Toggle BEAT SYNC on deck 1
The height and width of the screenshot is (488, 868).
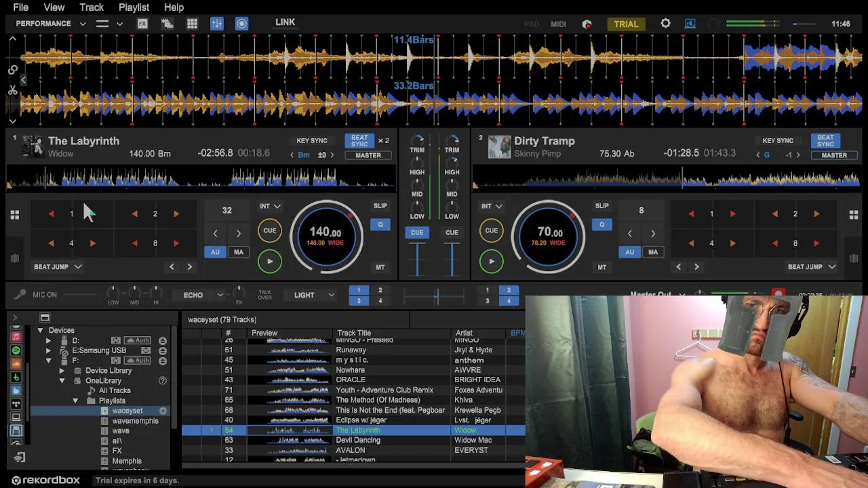[x=359, y=141]
